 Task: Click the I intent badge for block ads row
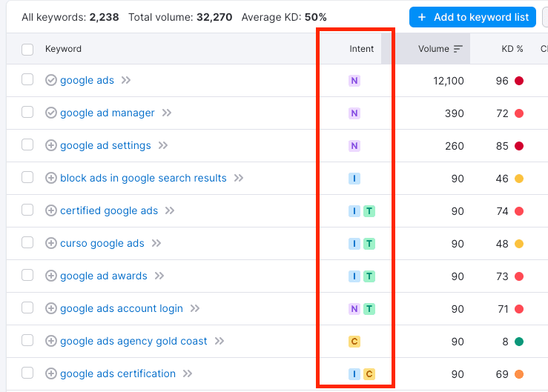pyautogui.click(x=354, y=179)
